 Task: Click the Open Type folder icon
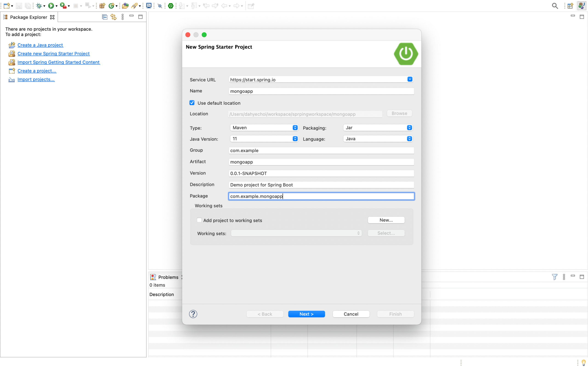click(125, 6)
